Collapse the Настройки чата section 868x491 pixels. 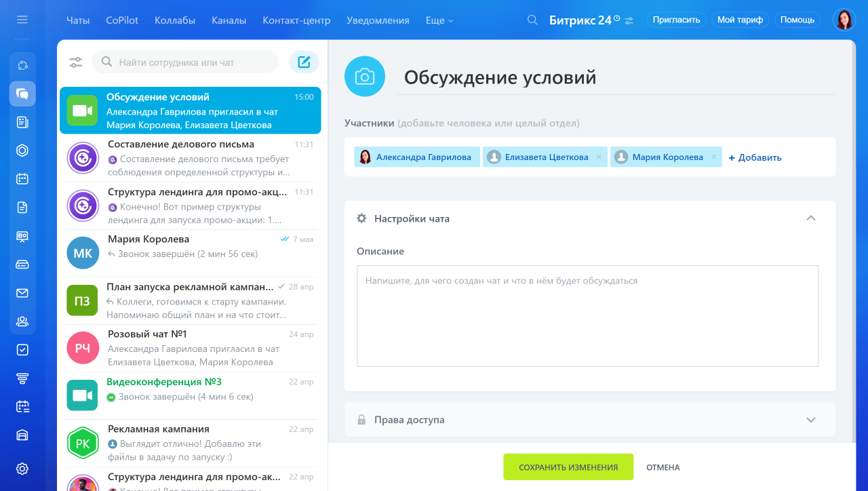(x=810, y=218)
